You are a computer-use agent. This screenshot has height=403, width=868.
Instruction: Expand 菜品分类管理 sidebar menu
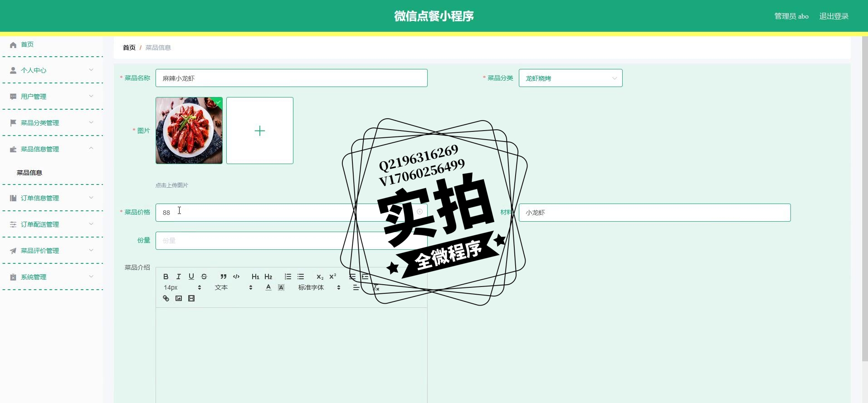[x=52, y=123]
